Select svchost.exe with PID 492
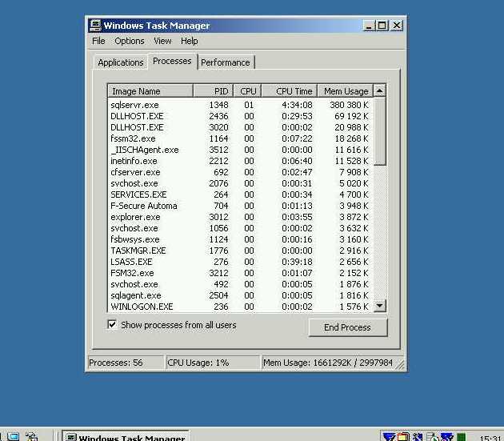This screenshot has width=504, height=441. coord(240,284)
